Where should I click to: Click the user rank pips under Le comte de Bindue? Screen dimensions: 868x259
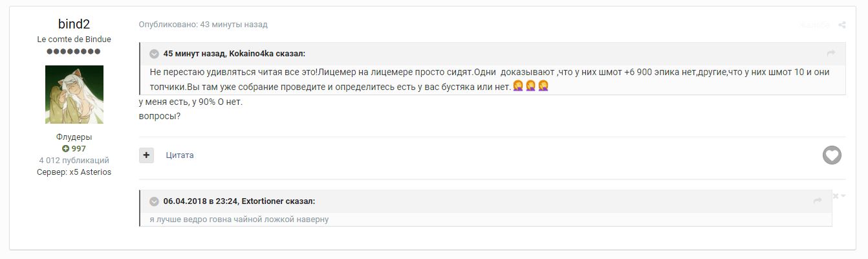[73, 51]
